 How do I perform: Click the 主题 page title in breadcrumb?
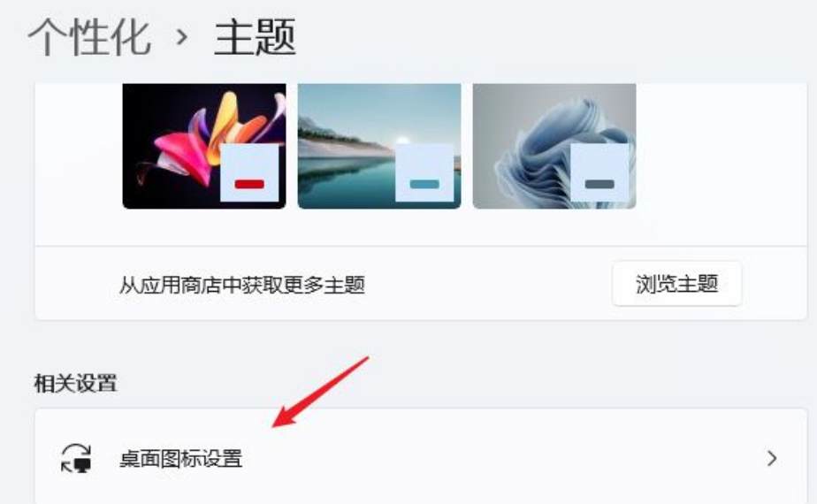pyautogui.click(x=256, y=37)
